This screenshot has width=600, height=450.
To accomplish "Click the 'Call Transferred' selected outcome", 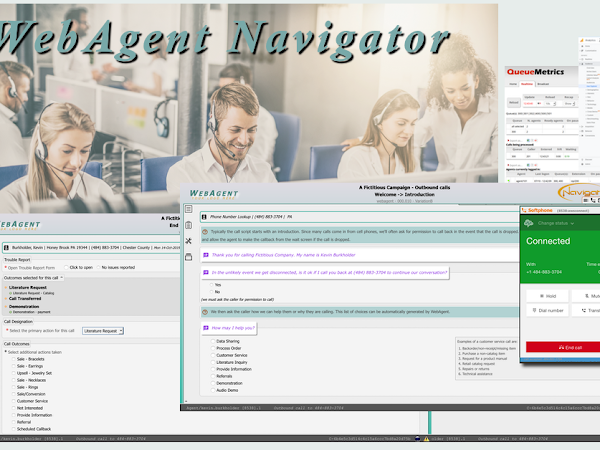I will point(25,298).
